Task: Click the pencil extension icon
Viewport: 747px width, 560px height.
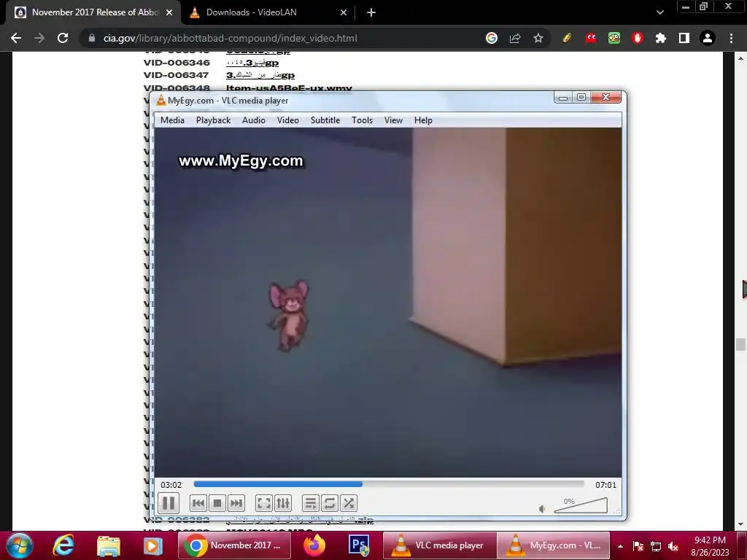Action: (x=566, y=38)
